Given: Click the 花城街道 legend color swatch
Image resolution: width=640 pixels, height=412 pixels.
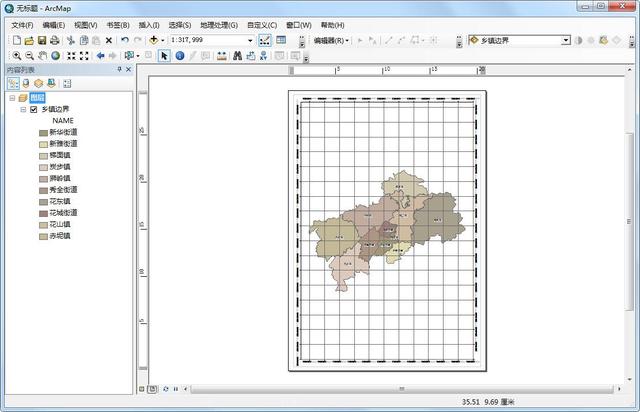Looking at the screenshot, I should point(44,214).
